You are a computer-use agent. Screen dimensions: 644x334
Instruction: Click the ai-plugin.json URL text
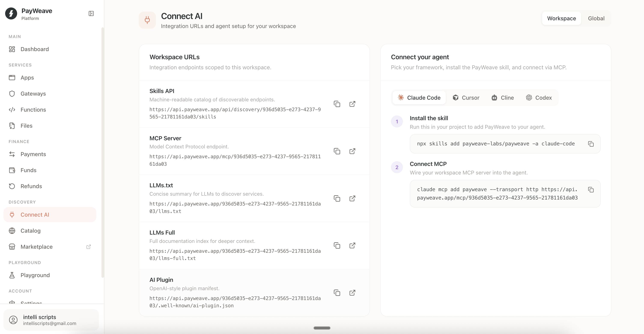pyautogui.click(x=235, y=302)
